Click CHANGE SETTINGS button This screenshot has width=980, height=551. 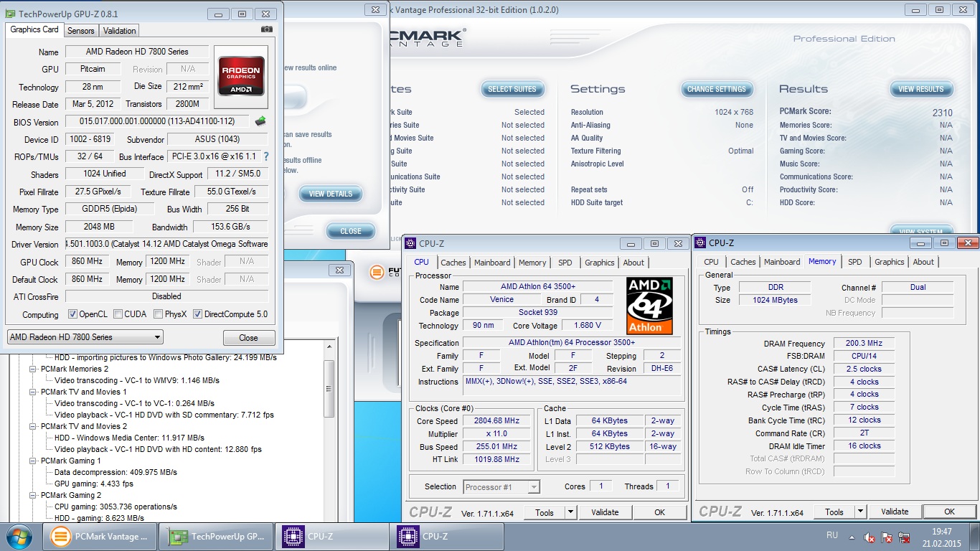point(717,89)
